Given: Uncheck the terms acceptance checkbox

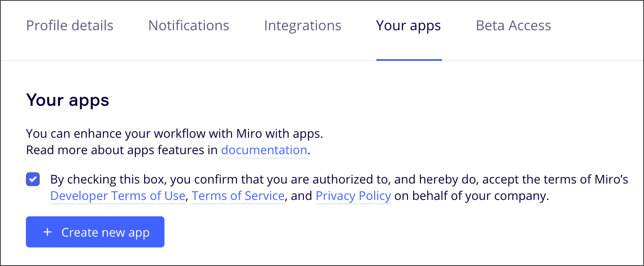Looking at the screenshot, I should point(33,180).
